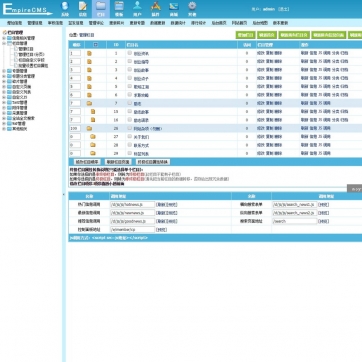Screen dimensions: 362x362
Task: Click the page icon in row ID 6
Action: (89, 95)
